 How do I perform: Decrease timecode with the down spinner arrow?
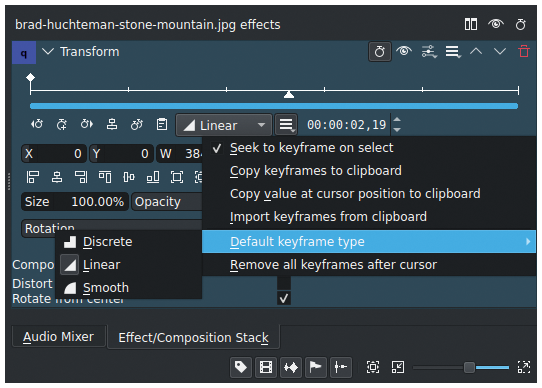tap(397, 130)
